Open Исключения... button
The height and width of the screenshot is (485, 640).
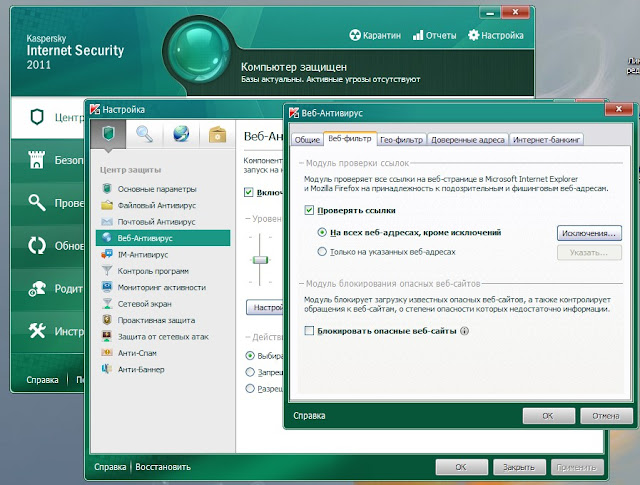(589, 233)
